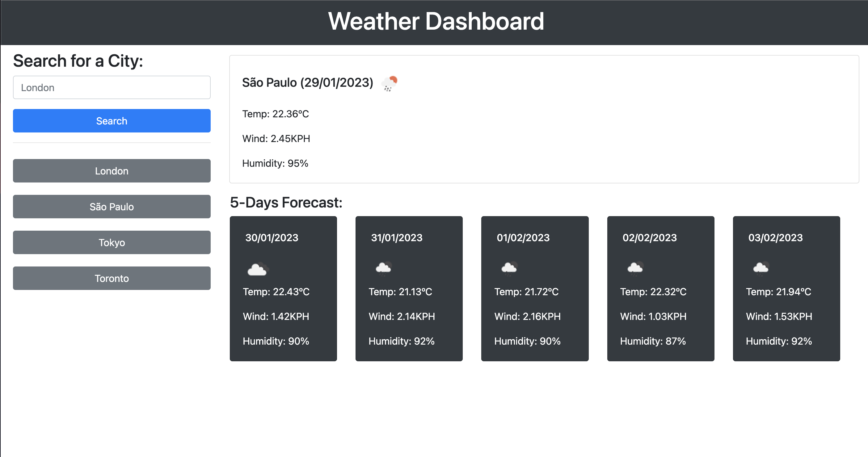Click the Wind: 1.03KPH forecast value
The height and width of the screenshot is (457, 868).
653,317
